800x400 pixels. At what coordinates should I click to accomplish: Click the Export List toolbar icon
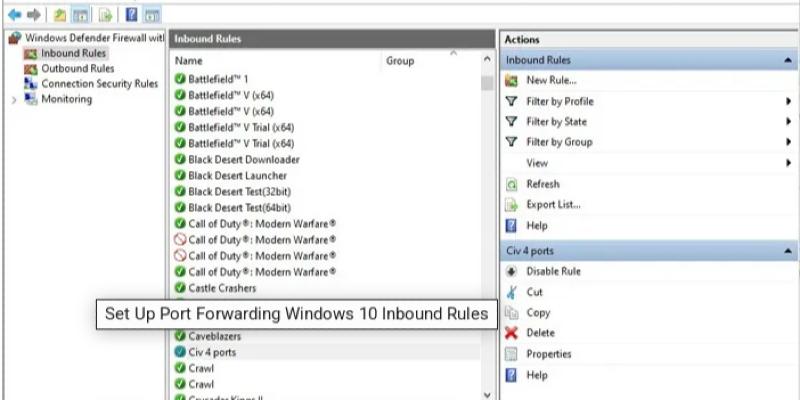point(106,16)
